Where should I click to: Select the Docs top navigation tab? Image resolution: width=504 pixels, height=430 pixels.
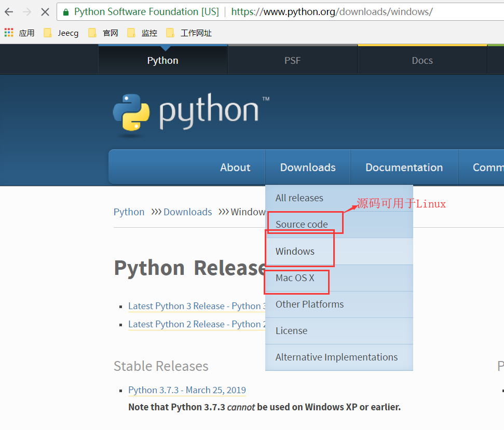click(422, 60)
